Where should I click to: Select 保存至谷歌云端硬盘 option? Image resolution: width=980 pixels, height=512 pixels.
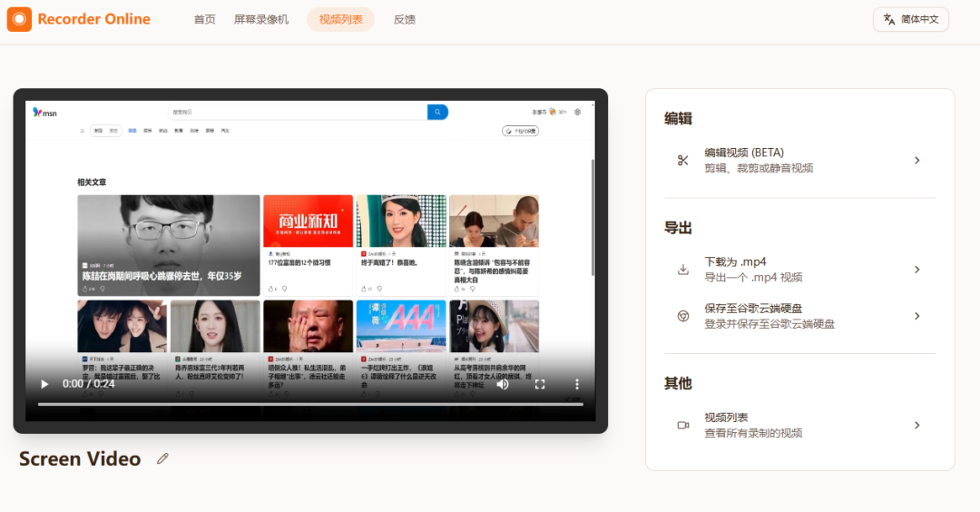click(x=800, y=316)
